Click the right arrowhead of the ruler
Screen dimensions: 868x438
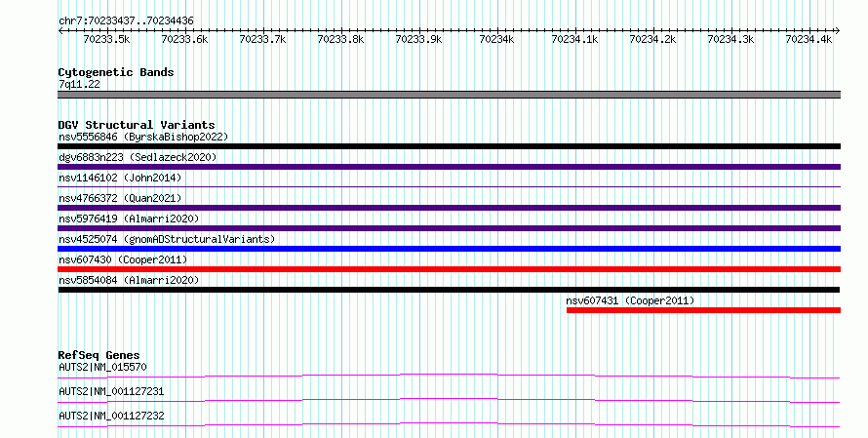coord(838,31)
